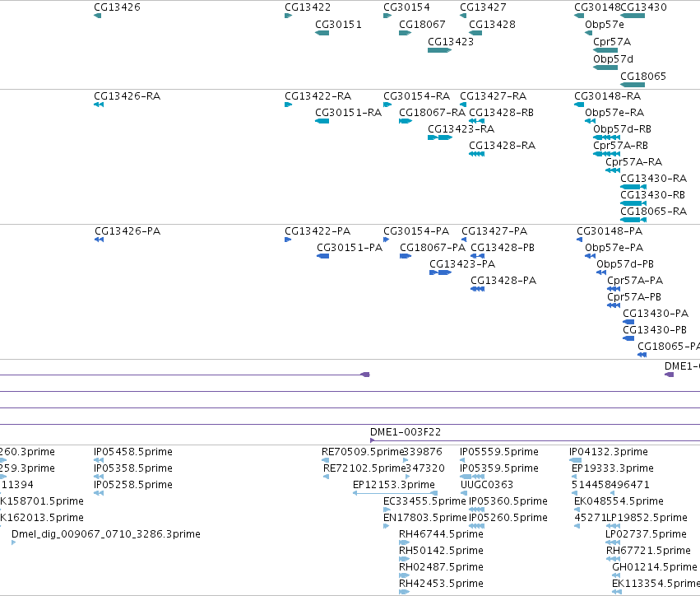Open the Obp57e gene label in top track
This screenshot has width=700, height=596.
605,25
